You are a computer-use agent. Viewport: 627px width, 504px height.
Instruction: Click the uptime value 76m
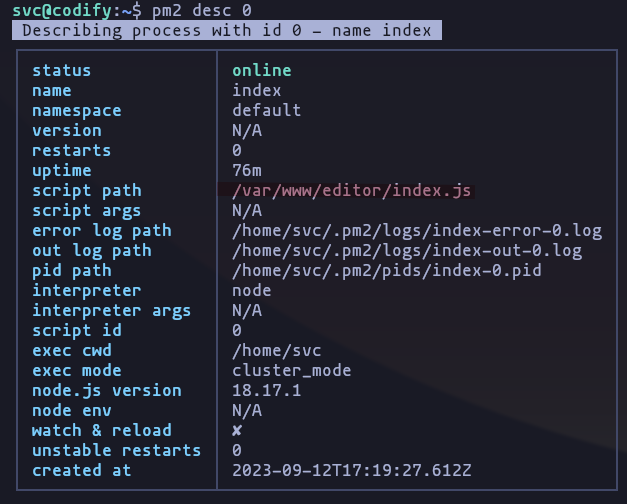click(247, 171)
